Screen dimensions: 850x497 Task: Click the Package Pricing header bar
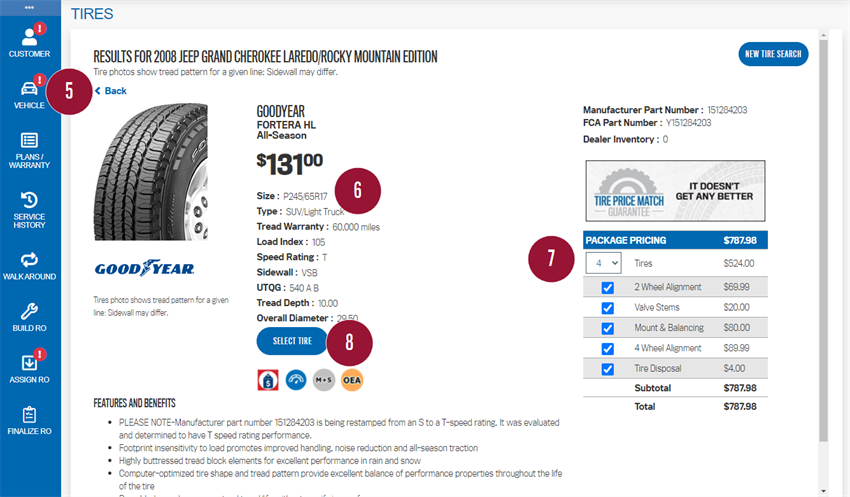point(675,240)
